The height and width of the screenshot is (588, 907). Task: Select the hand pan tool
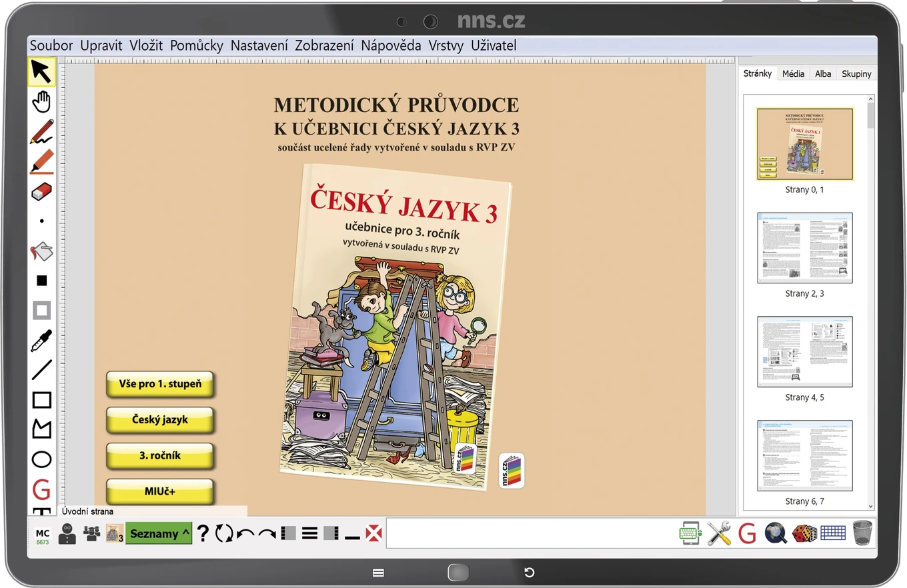pos(41,101)
